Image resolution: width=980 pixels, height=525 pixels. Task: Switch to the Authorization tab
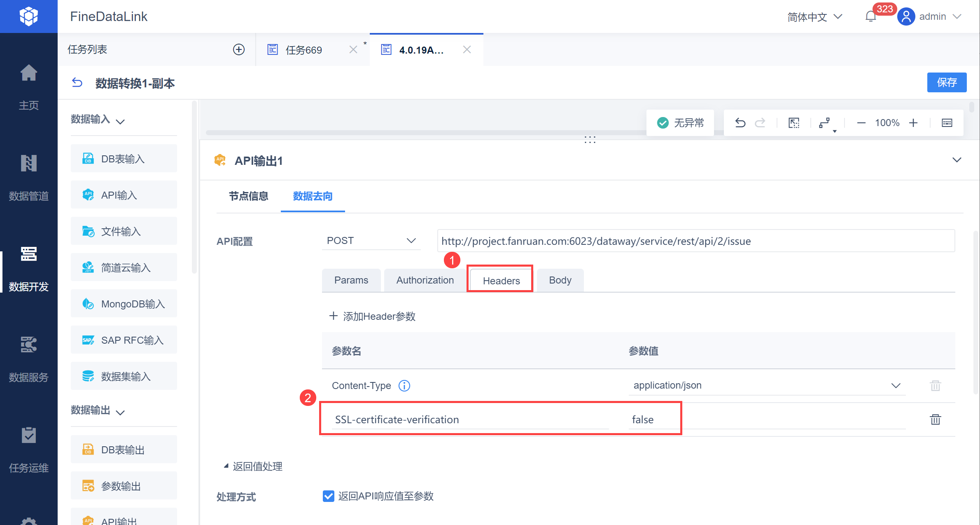point(425,280)
